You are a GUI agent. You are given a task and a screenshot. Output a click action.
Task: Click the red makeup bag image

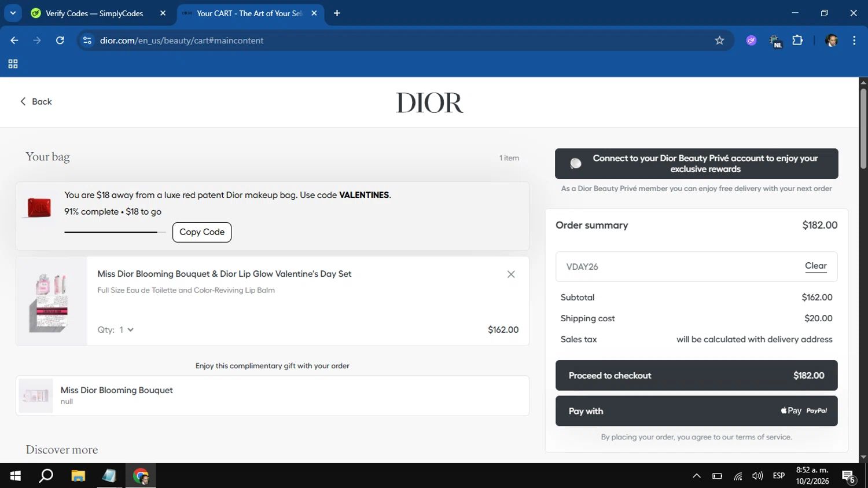pyautogui.click(x=39, y=207)
